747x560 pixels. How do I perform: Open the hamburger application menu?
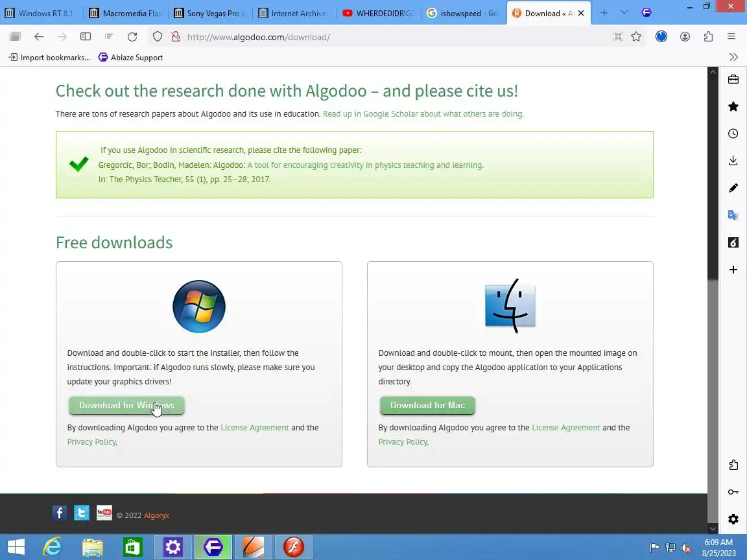click(x=731, y=37)
